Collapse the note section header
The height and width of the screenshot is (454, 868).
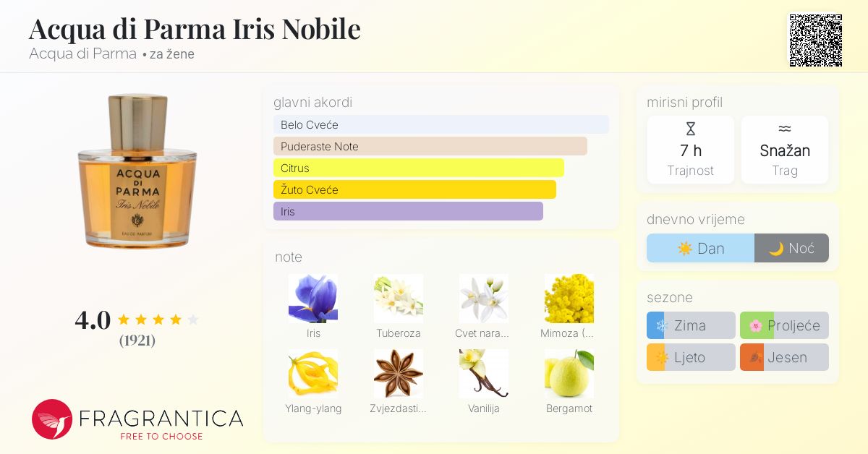[289, 257]
